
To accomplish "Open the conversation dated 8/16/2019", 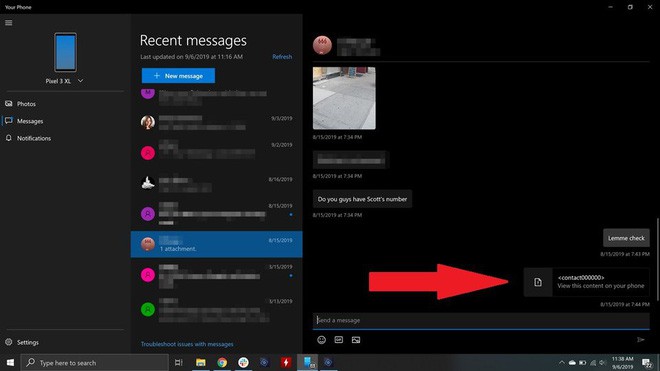I will pos(216,183).
